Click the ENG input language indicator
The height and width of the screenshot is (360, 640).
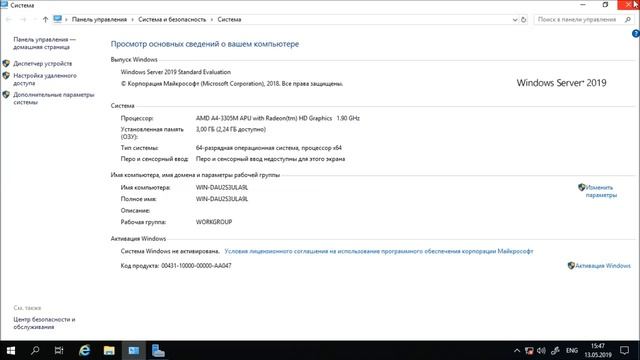coord(572,351)
